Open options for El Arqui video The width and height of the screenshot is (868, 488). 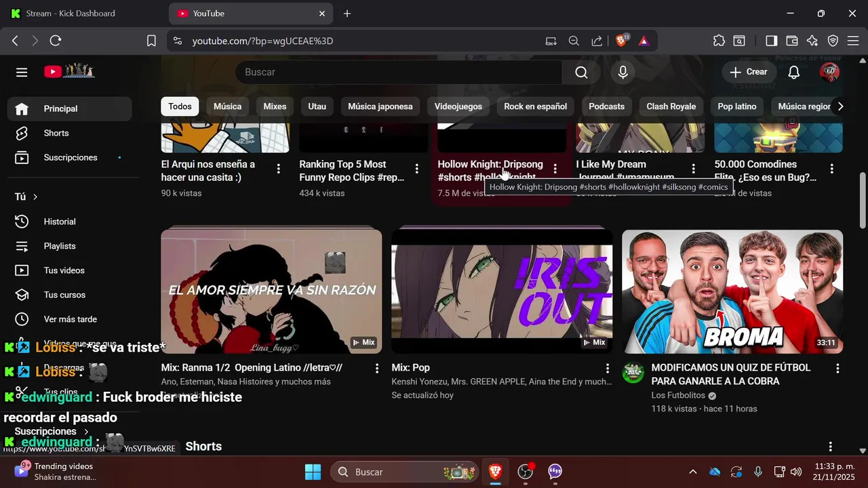click(x=278, y=169)
